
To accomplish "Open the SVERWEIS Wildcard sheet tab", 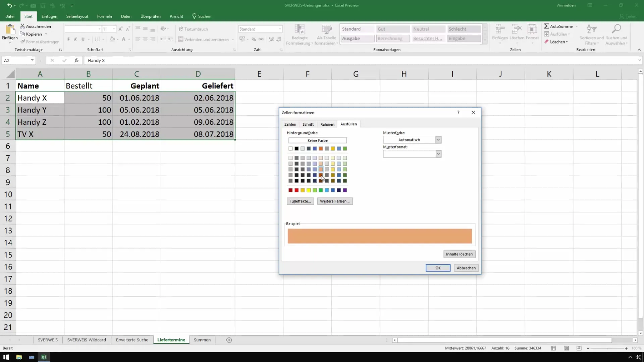I will point(87,340).
